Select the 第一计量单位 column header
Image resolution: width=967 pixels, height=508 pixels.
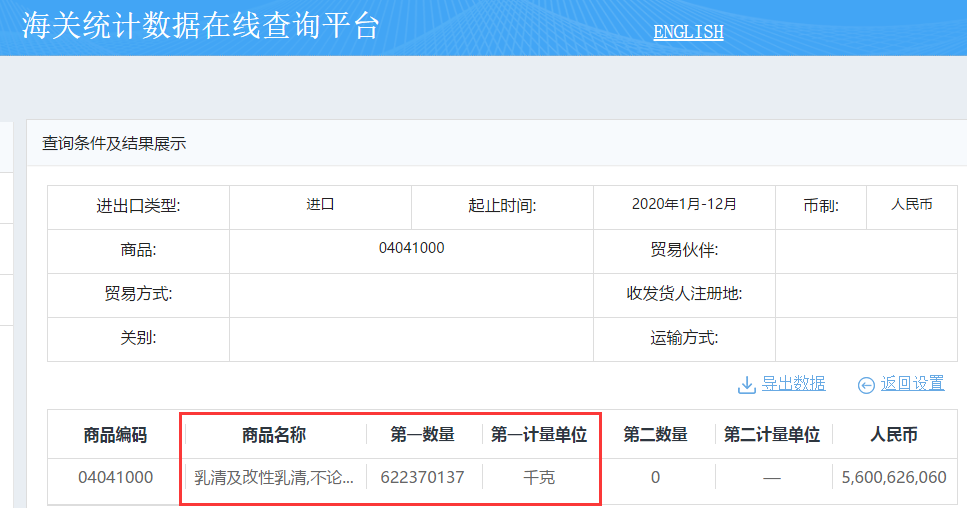(539, 435)
